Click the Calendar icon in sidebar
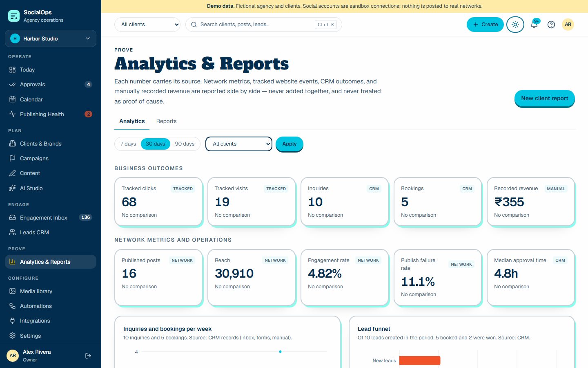The height and width of the screenshot is (368, 588). tap(13, 99)
